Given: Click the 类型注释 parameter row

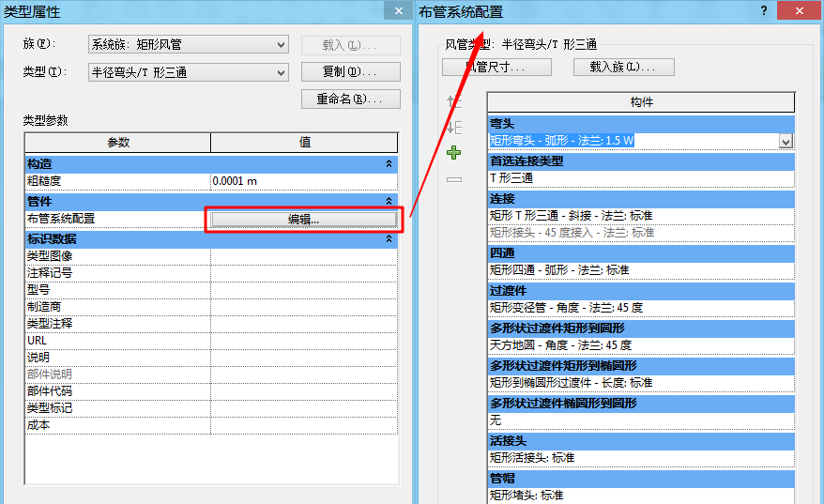Looking at the screenshot, I should (211, 324).
